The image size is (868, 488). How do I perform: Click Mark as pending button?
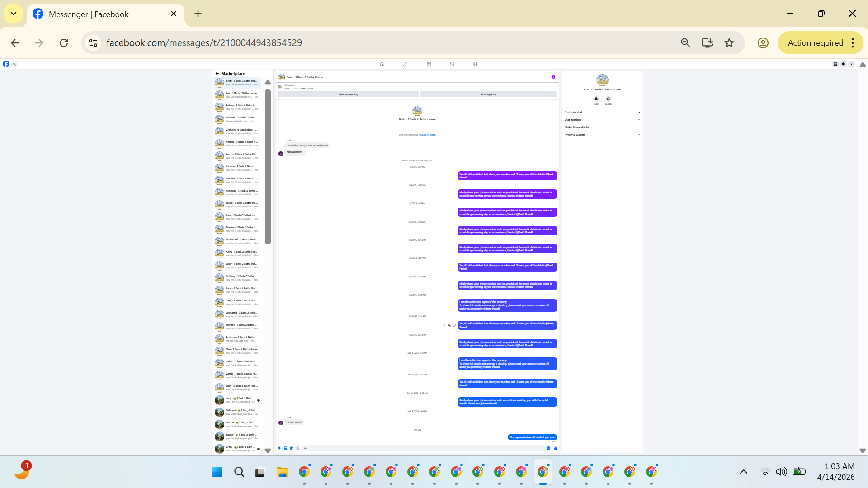click(348, 94)
